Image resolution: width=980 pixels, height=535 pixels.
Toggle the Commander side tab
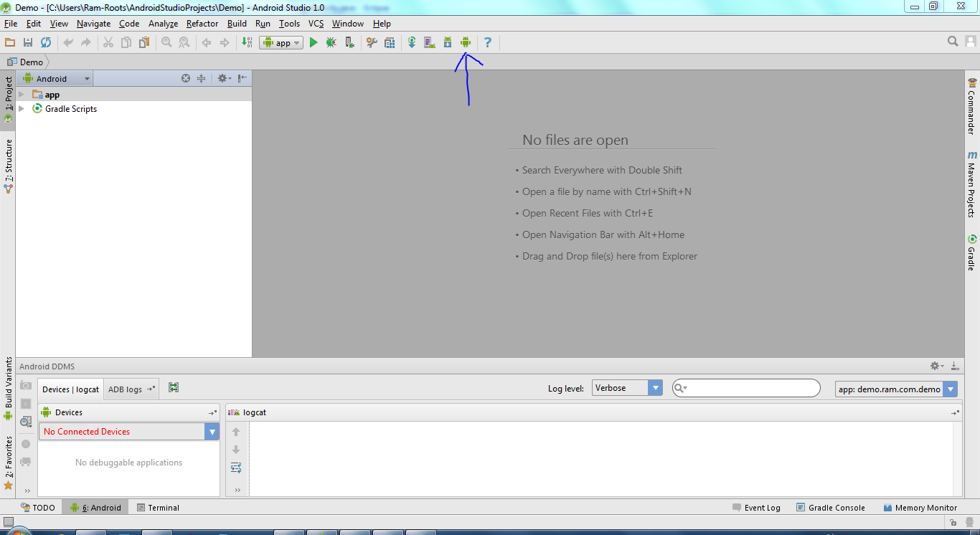click(972, 106)
